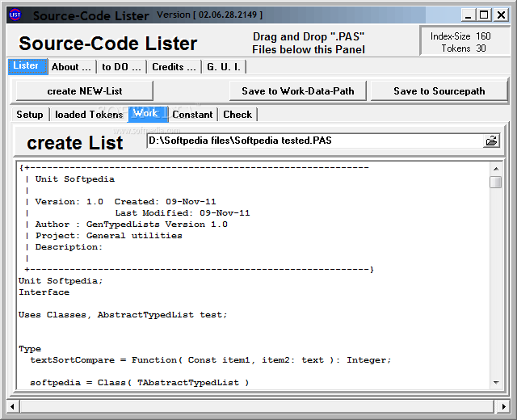Viewport: 517px width, 420px height.
Task: Click the LIST app icon in title bar
Action: pyautogui.click(x=15, y=15)
